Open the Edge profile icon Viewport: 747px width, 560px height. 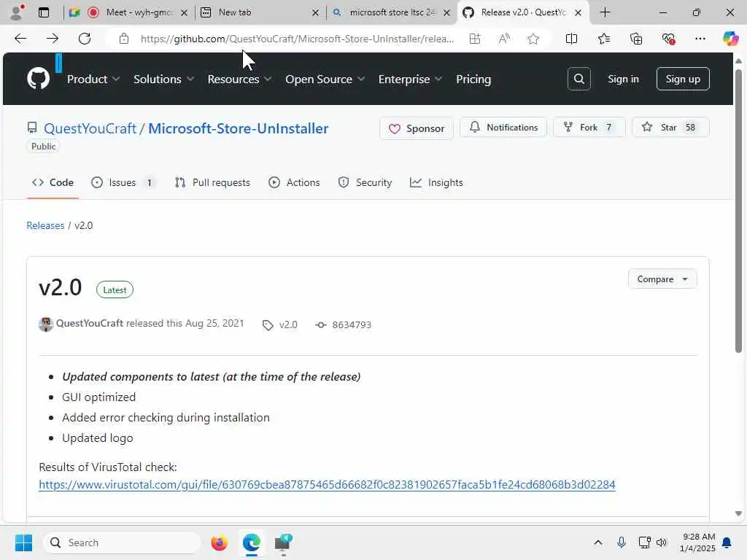coord(18,12)
